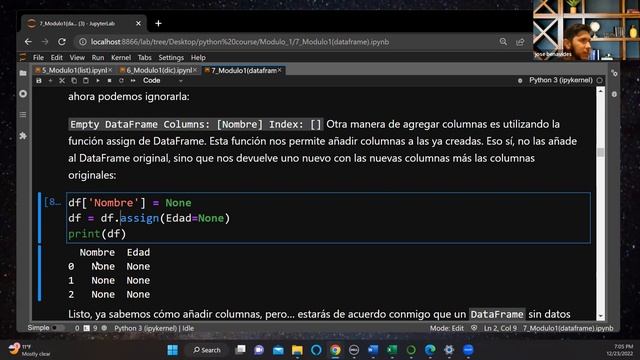
Task: Open Excel from the taskbar
Action: pos(392,350)
